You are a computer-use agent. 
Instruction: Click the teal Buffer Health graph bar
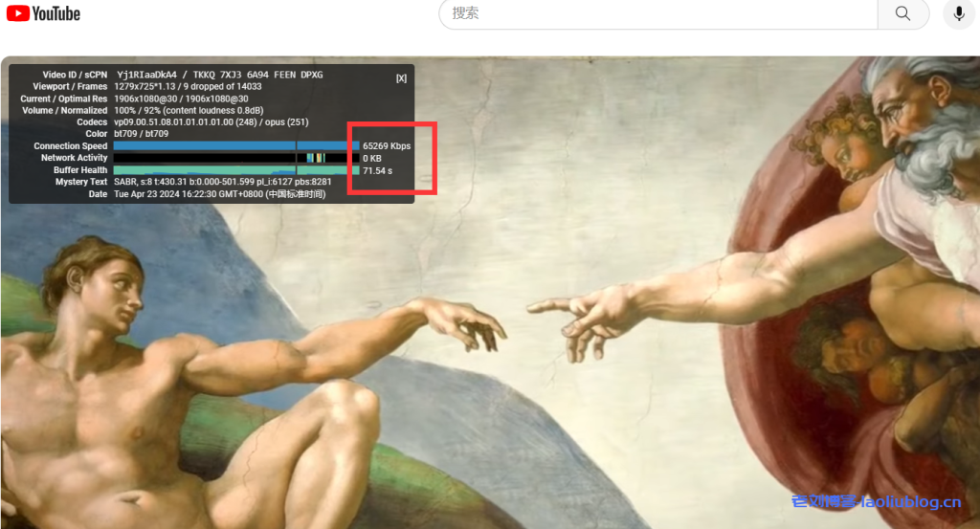235,170
